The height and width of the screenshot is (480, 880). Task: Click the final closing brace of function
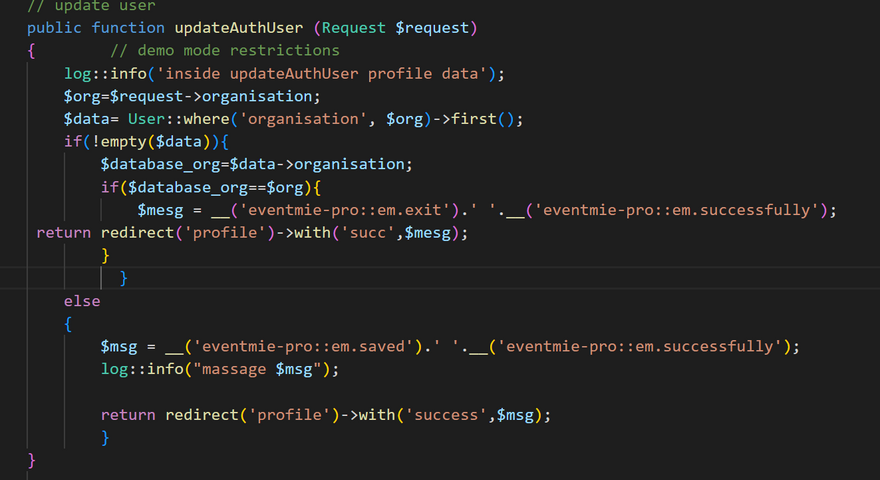[x=32, y=460]
